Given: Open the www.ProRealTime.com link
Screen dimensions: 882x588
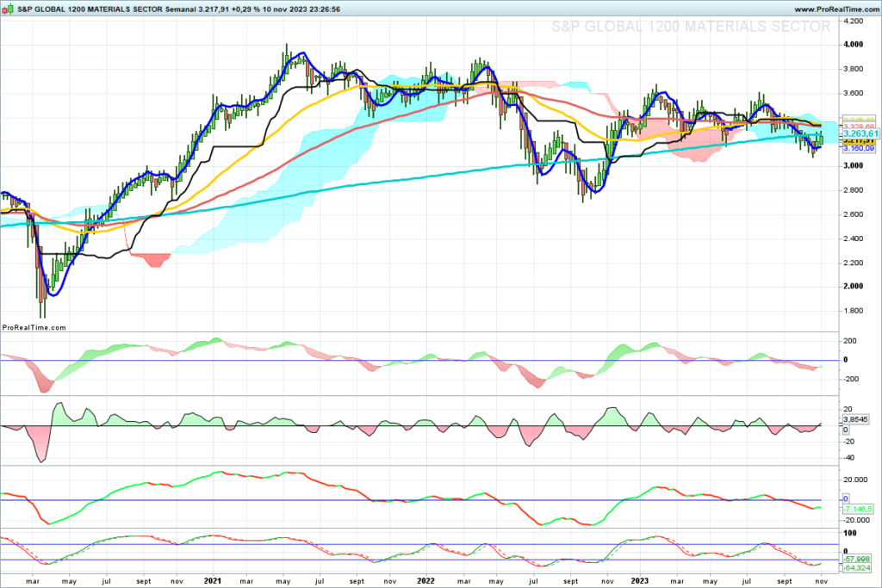Looking at the screenshot, I should pyautogui.click(x=835, y=9).
